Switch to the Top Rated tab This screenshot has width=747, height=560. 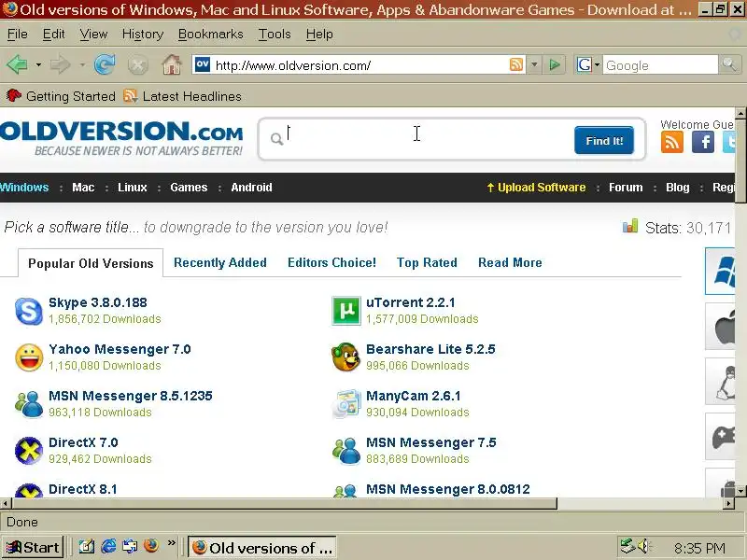(x=427, y=262)
